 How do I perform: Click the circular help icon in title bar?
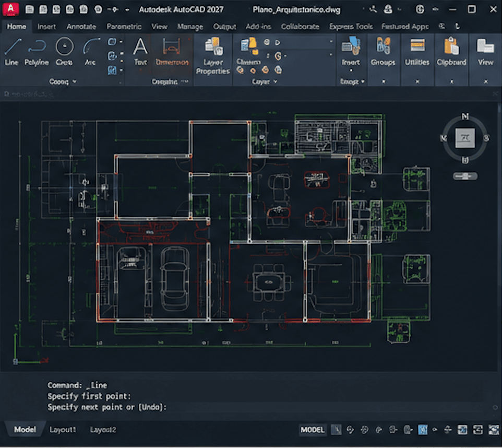coord(420,9)
